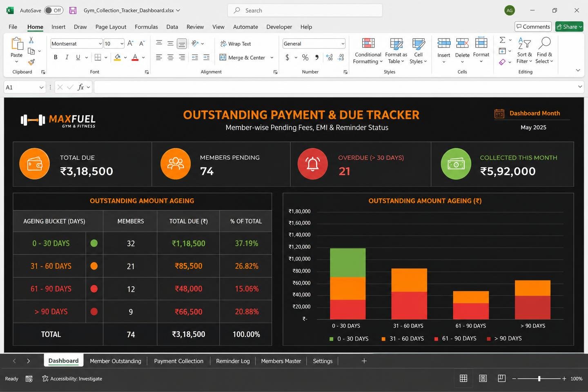Collapse the ribbon with the chevron
Viewport: 588px width, 392px height.
coord(578,70)
